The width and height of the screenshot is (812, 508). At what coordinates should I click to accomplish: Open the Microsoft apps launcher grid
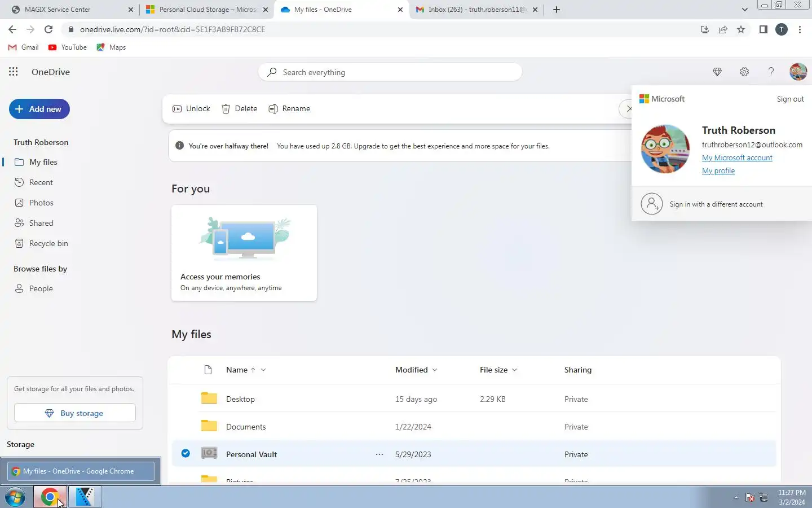point(14,72)
